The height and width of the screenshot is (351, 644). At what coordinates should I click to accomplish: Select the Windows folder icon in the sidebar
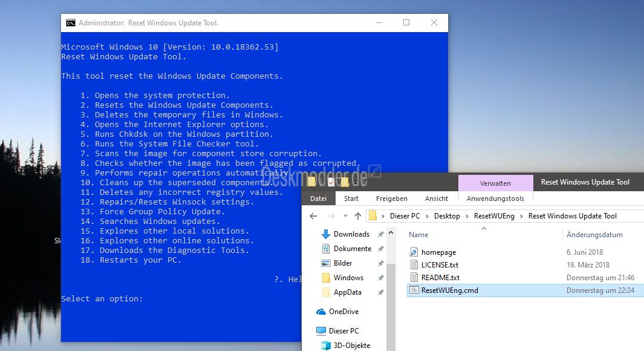pyautogui.click(x=326, y=278)
